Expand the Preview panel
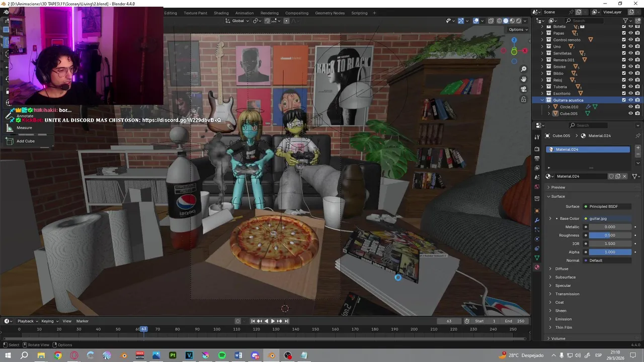The height and width of the screenshot is (362, 644). (558, 187)
